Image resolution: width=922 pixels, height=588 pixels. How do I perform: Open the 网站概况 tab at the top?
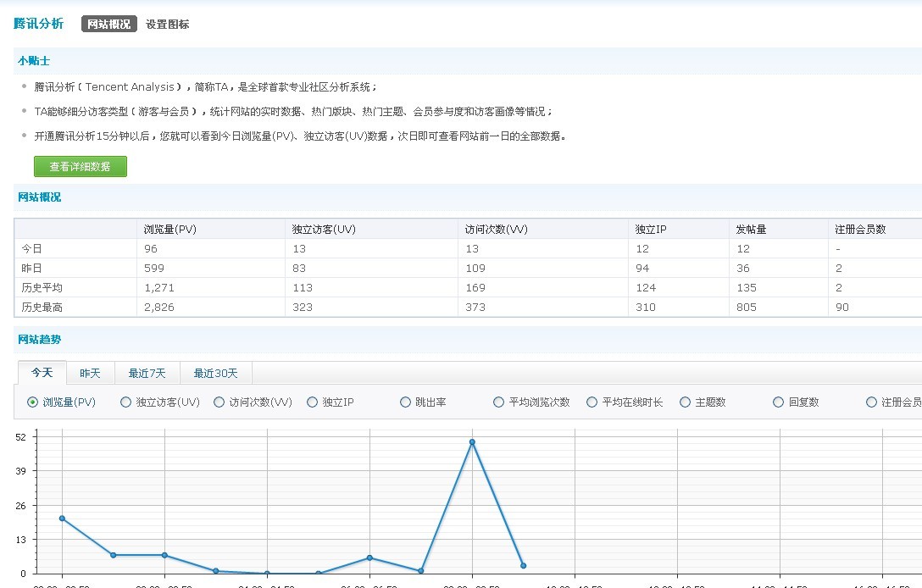(x=108, y=24)
